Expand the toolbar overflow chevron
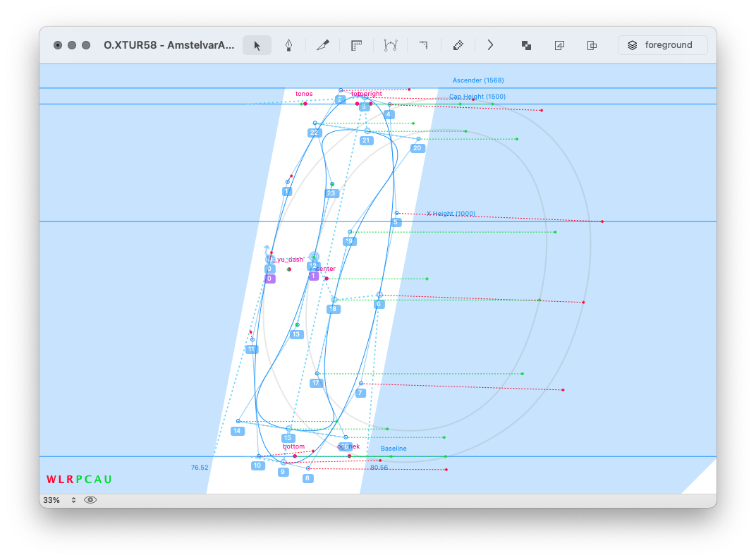Image resolution: width=756 pixels, height=560 pixels. 490,45
